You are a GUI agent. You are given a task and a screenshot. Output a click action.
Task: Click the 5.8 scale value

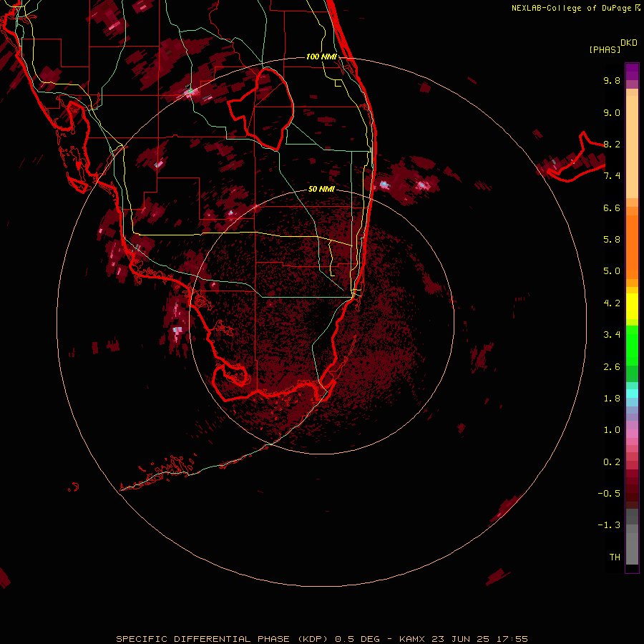pyautogui.click(x=612, y=240)
